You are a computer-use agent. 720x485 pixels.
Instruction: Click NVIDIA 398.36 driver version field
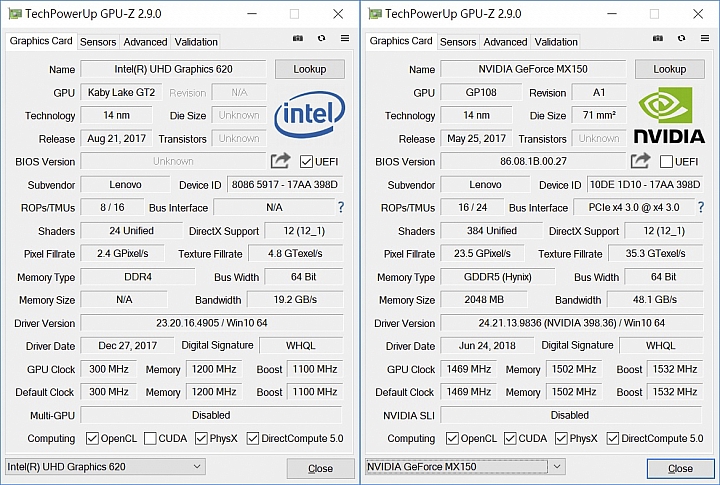(x=572, y=323)
